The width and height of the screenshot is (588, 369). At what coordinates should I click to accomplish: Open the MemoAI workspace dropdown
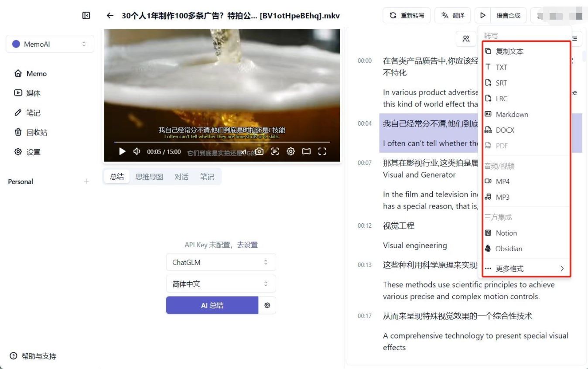50,44
